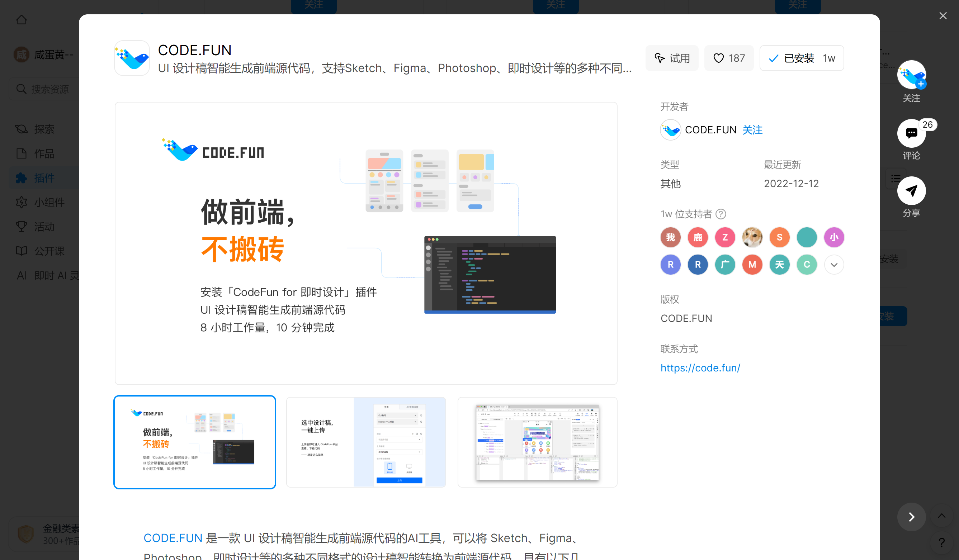Click the blank teal supporter avatar
Viewport: 959px width, 560px height.
coord(807,237)
